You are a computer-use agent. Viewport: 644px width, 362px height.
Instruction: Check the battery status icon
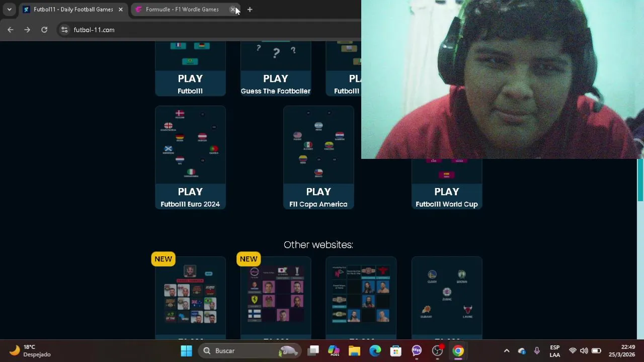coord(596,351)
